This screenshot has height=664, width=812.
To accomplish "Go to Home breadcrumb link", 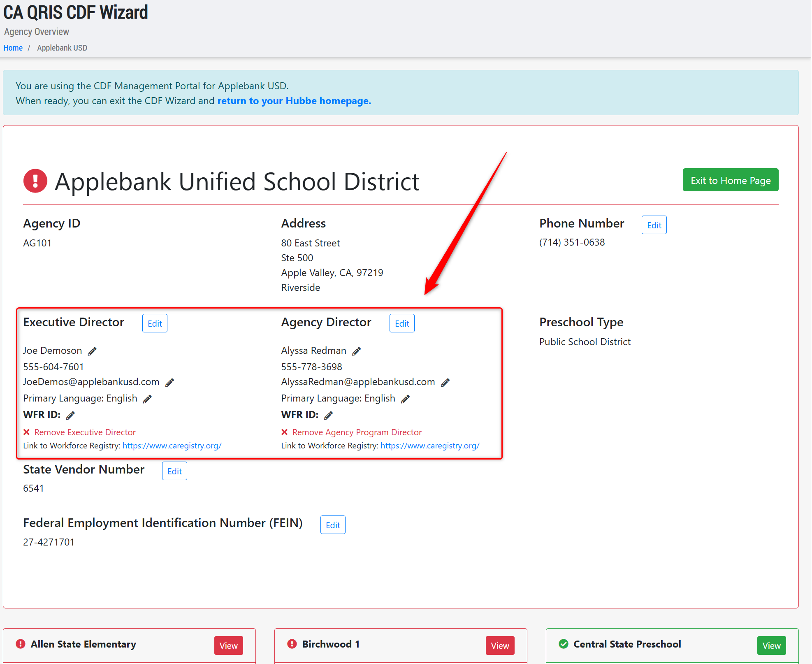I will (x=13, y=48).
